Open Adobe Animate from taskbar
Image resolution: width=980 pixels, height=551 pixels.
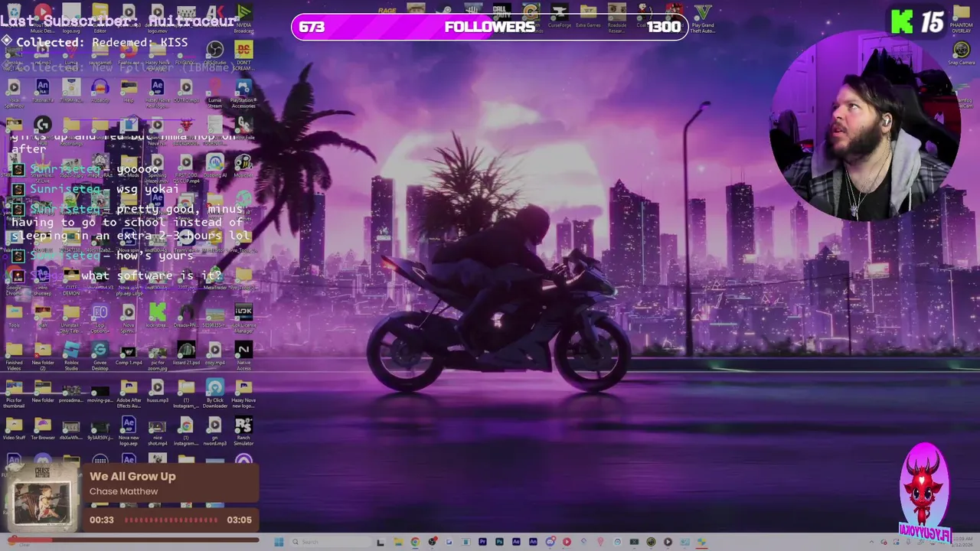pyautogui.click(x=533, y=542)
